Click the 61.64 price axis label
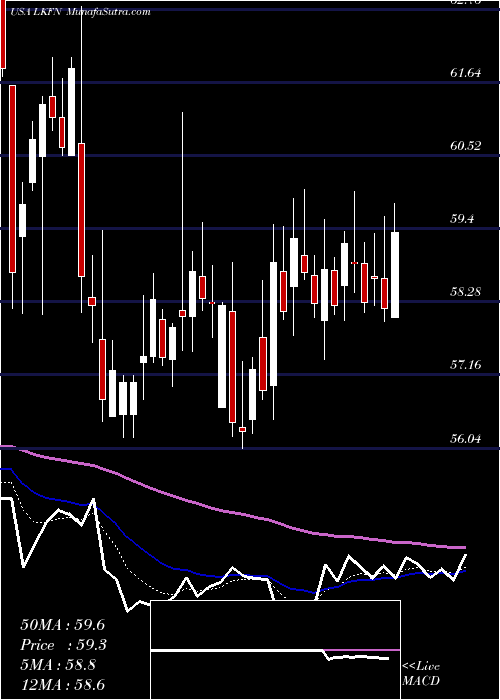 (x=466, y=72)
